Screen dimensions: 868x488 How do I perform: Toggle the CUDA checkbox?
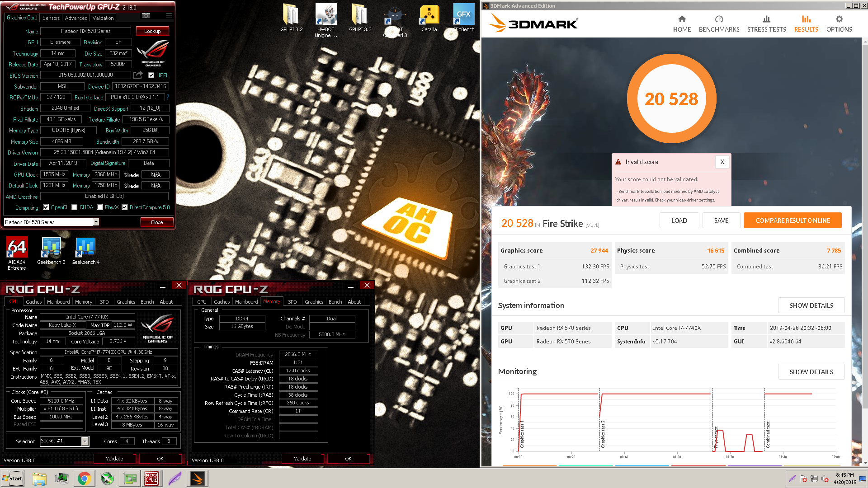click(75, 207)
